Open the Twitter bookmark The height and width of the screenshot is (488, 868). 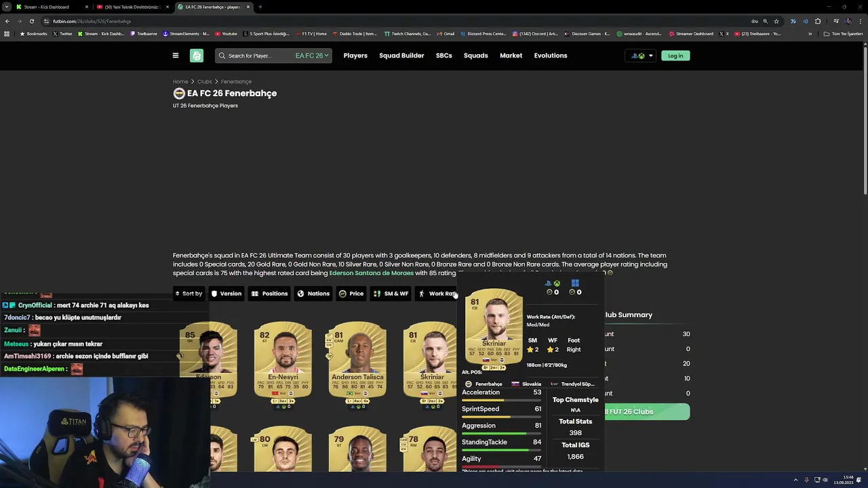click(x=62, y=34)
